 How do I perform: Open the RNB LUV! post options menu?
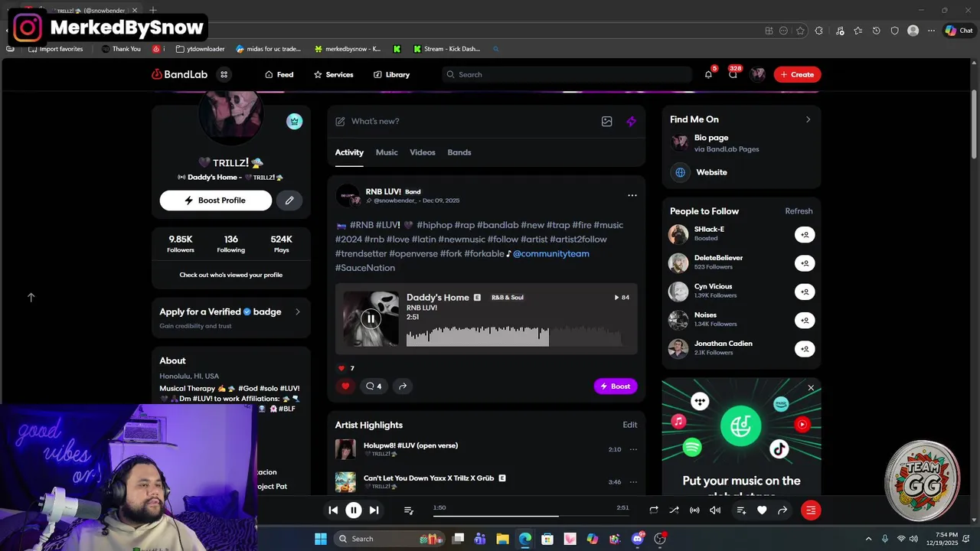[x=632, y=195]
